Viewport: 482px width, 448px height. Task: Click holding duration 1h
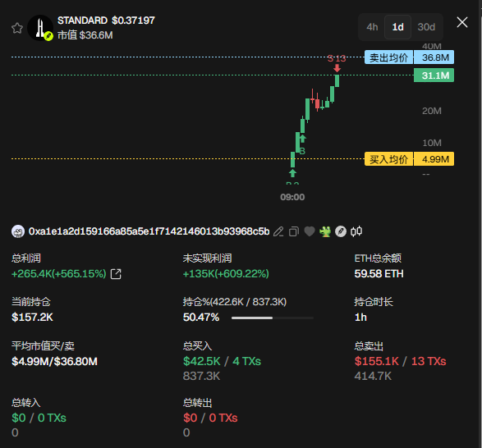(x=360, y=318)
